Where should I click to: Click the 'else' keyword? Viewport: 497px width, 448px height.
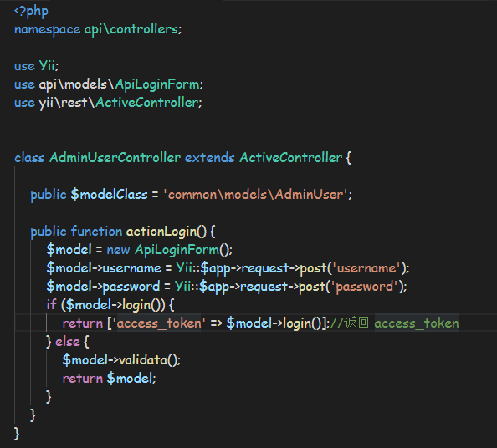(68, 342)
